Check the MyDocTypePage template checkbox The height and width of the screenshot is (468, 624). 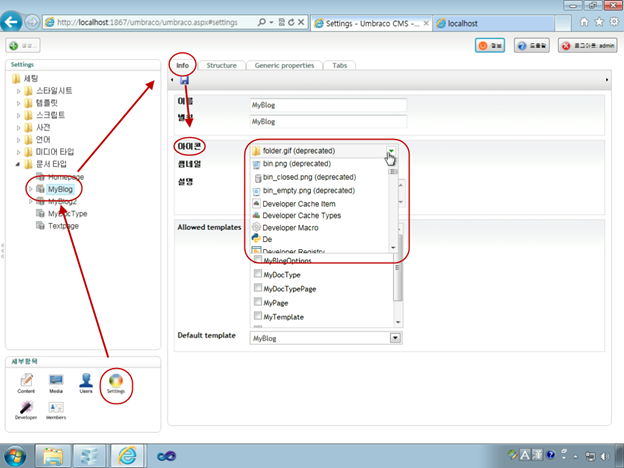point(258,288)
